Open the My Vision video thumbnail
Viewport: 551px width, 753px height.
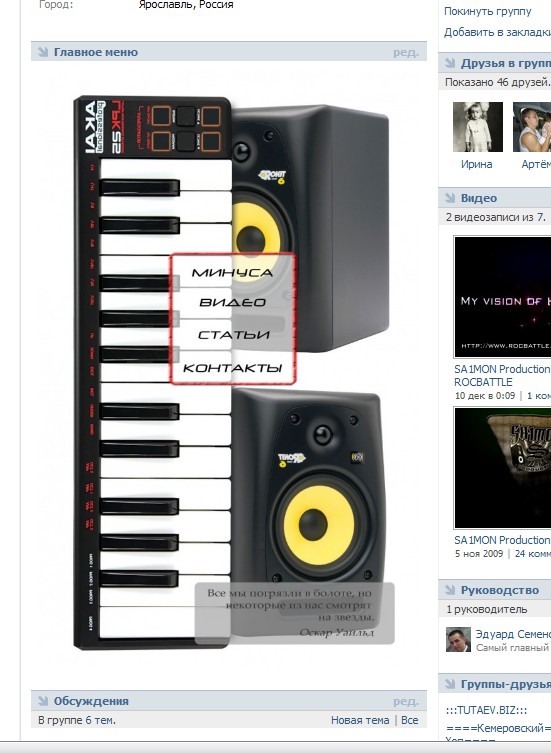pos(502,297)
